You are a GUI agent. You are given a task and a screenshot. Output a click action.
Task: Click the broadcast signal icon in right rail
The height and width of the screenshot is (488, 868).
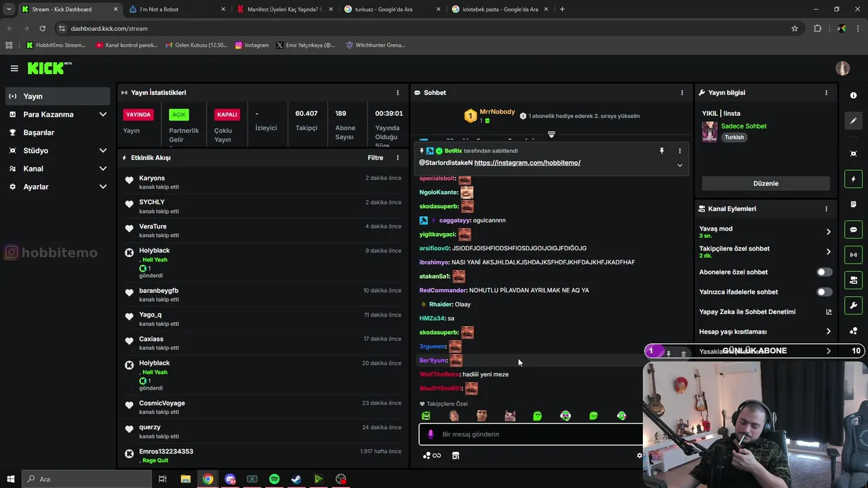[x=853, y=255]
